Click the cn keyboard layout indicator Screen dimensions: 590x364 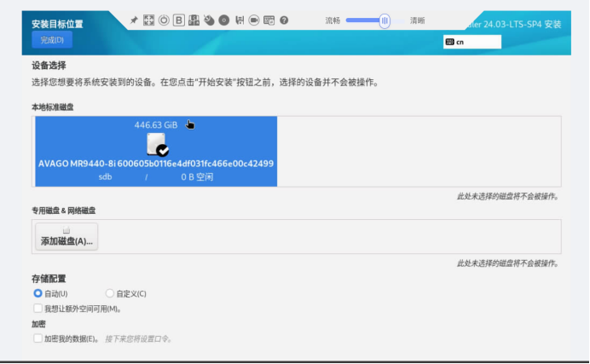[x=472, y=42]
